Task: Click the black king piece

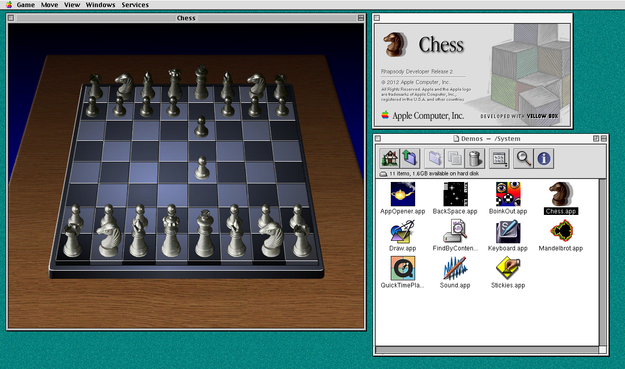Action: tap(201, 83)
